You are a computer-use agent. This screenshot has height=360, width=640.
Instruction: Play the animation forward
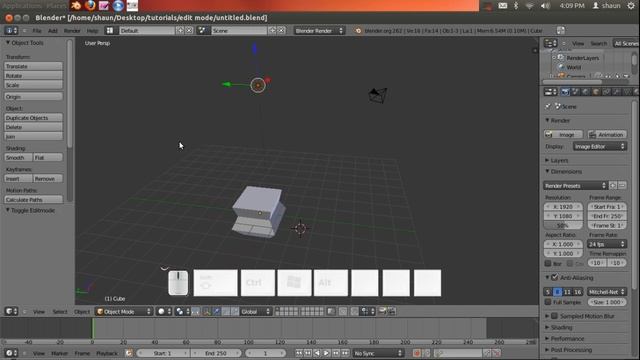pyautogui.click(x=327, y=353)
